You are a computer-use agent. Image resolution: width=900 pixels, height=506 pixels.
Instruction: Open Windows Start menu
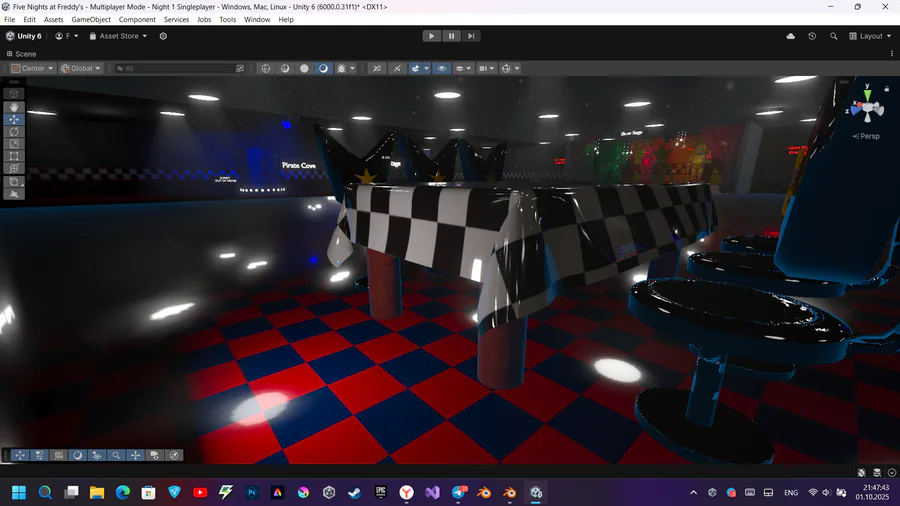click(x=19, y=492)
